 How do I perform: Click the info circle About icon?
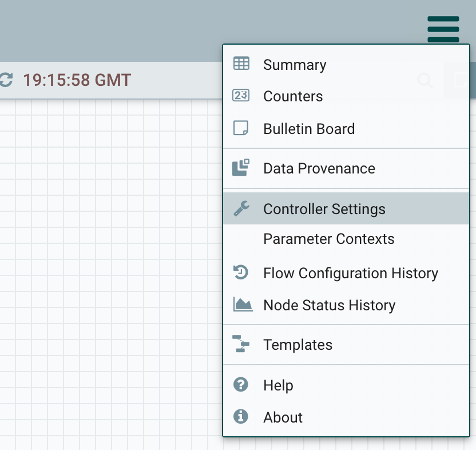[241, 417]
